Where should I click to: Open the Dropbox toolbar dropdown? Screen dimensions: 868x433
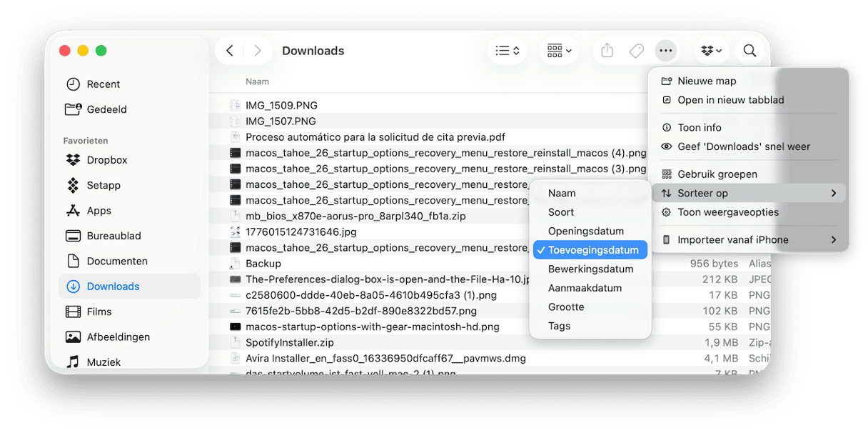[712, 51]
